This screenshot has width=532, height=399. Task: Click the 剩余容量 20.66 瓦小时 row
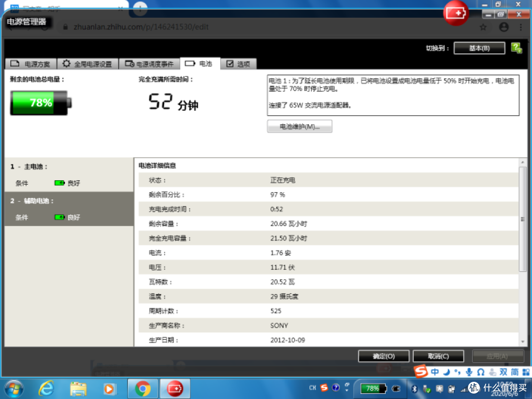[328, 224]
